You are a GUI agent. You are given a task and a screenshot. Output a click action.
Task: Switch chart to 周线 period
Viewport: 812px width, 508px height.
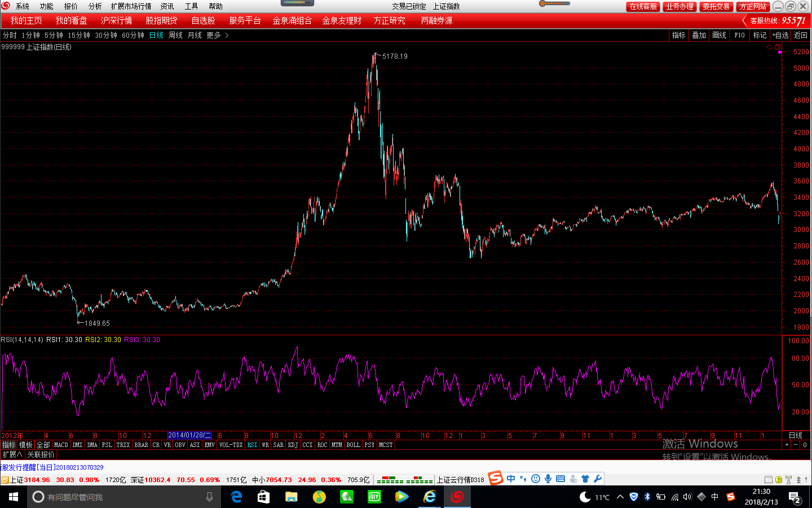[175, 35]
